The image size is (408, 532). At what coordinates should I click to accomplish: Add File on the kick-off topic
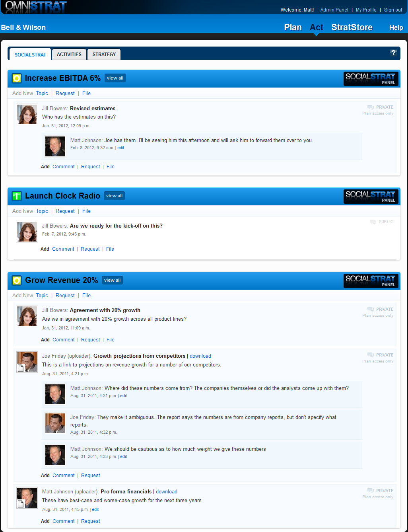point(110,249)
